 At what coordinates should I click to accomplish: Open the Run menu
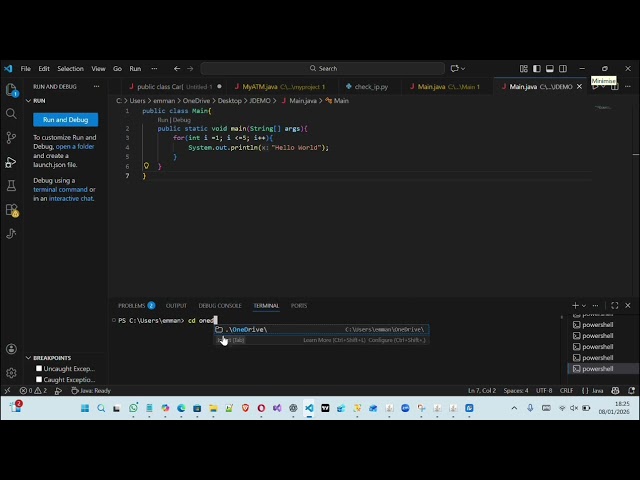click(135, 69)
